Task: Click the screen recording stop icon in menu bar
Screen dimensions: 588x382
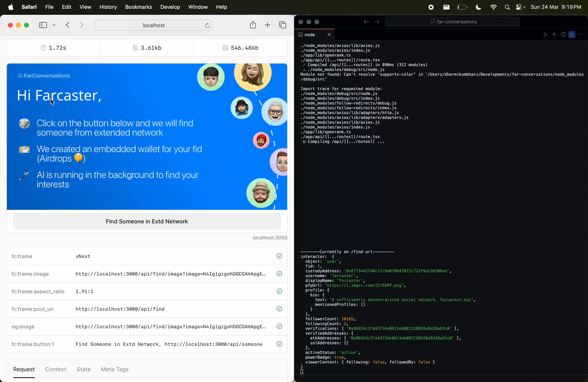Action: click(x=431, y=7)
